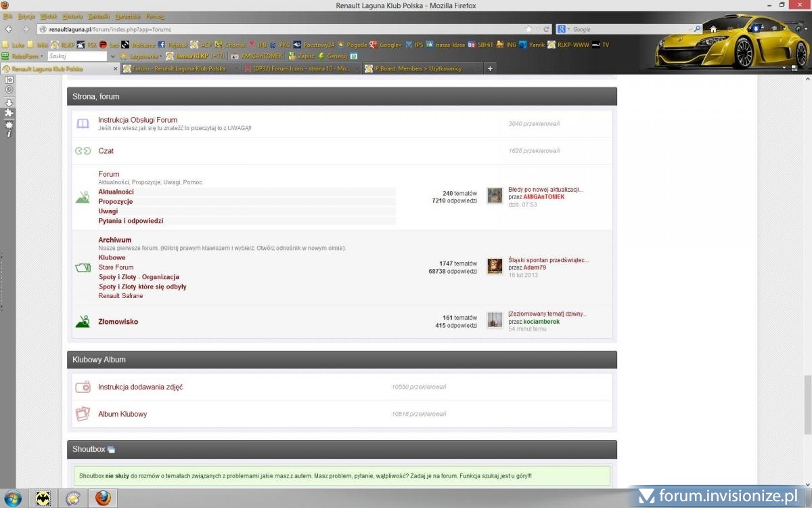The height and width of the screenshot is (508, 812).
Task: Expand the Logowanie dropdown in RoboForm toolbar
Action: pyautogui.click(x=145, y=56)
